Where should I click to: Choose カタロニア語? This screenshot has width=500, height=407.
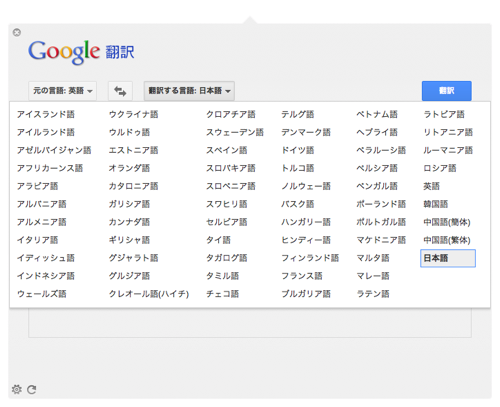point(134,186)
